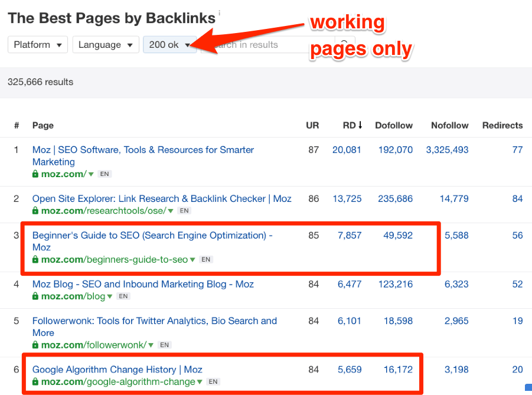Image resolution: width=532 pixels, height=395 pixels.
Task: Click the Search in results field
Action: [268, 44]
